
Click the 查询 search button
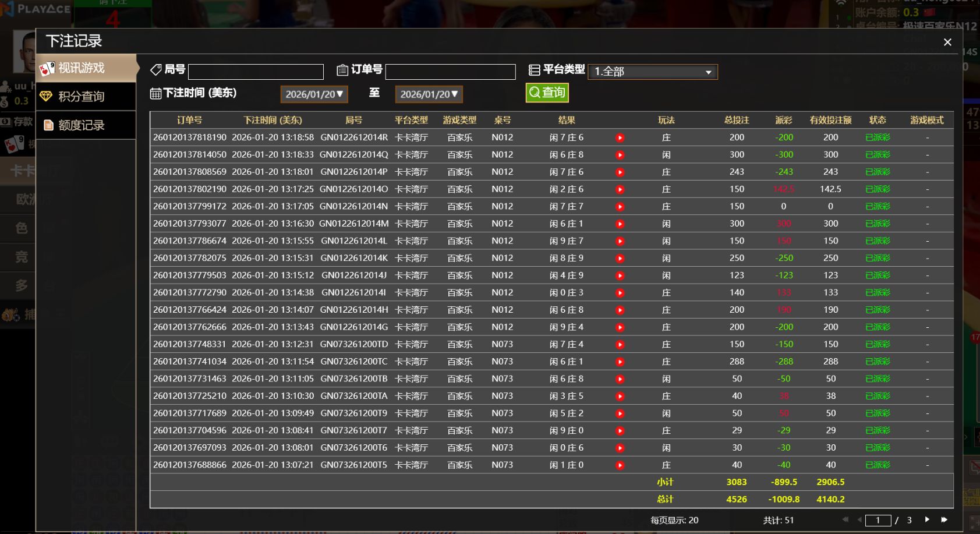tap(546, 93)
